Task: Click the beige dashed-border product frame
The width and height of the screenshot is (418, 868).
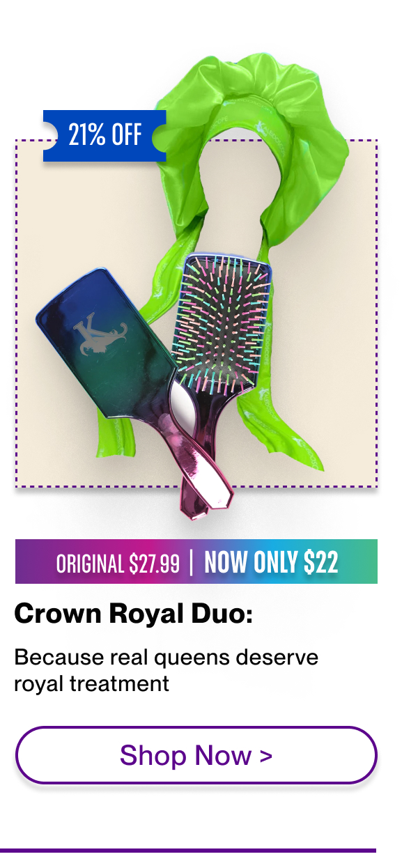Action: tap(196, 313)
